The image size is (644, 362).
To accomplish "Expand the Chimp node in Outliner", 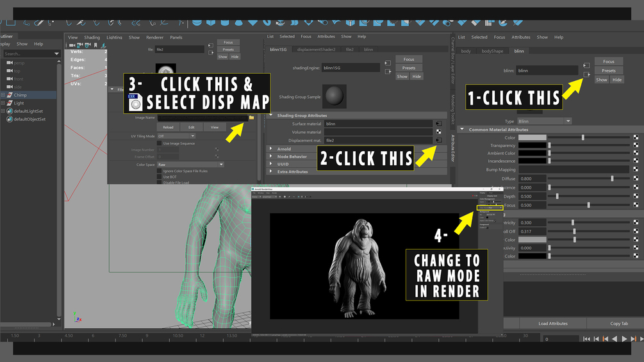I will (3, 95).
